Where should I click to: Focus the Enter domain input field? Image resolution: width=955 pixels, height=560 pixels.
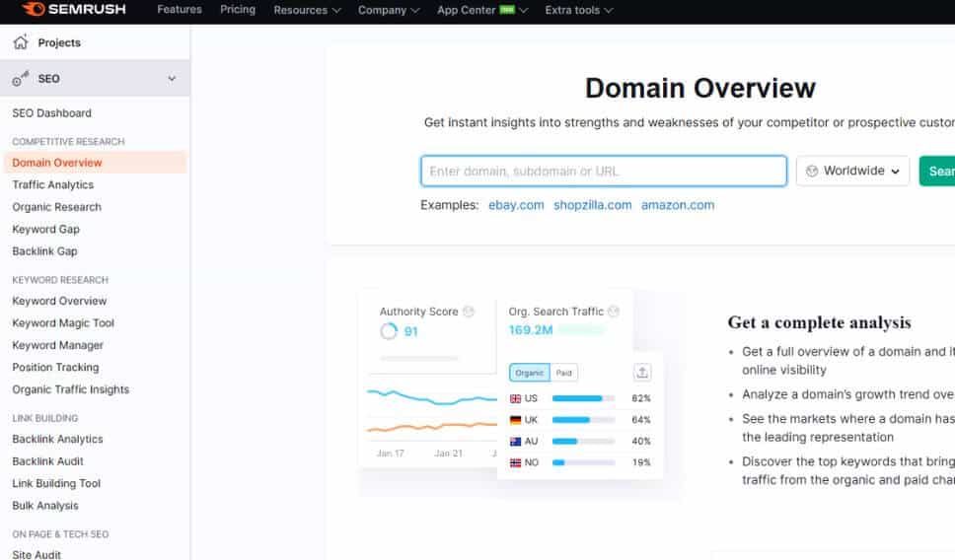click(604, 171)
